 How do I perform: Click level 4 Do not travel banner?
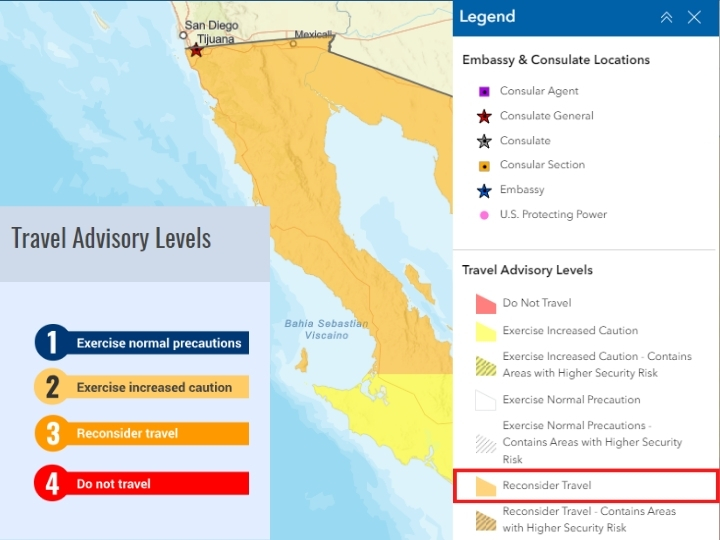[142, 483]
